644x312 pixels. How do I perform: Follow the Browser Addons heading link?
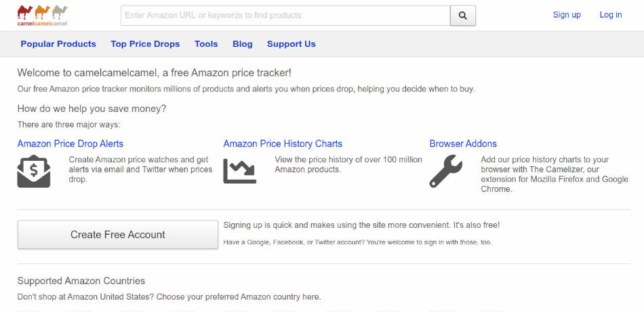point(463,144)
